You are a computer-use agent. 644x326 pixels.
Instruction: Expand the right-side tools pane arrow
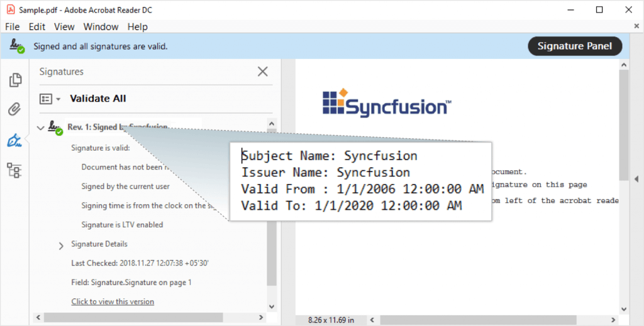tap(636, 179)
